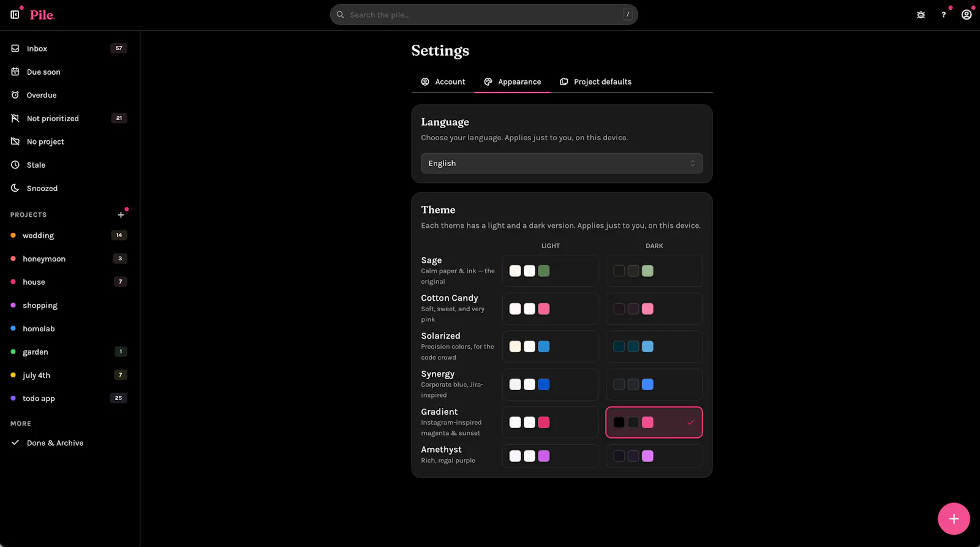Open the garden project
The height and width of the screenshot is (547, 980).
coord(69,352)
